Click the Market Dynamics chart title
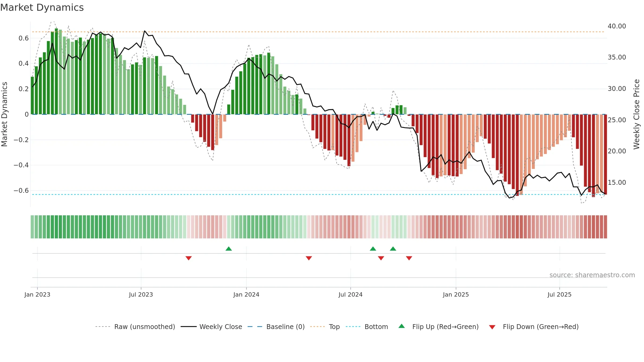The image size is (644, 362). [42, 8]
